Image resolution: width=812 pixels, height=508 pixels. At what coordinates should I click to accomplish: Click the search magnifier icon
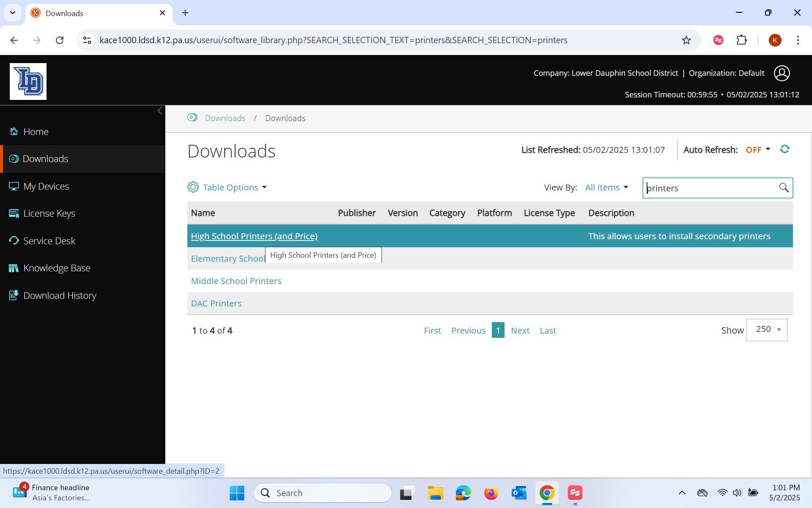784,188
